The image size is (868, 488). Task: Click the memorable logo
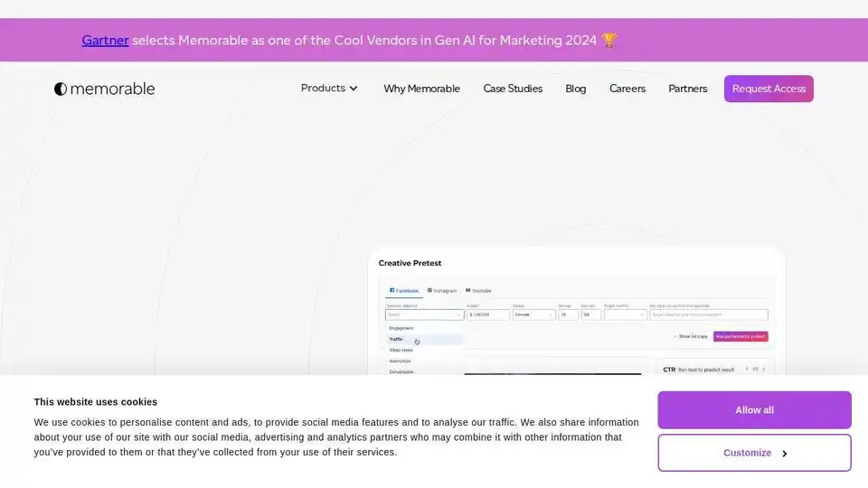(105, 89)
